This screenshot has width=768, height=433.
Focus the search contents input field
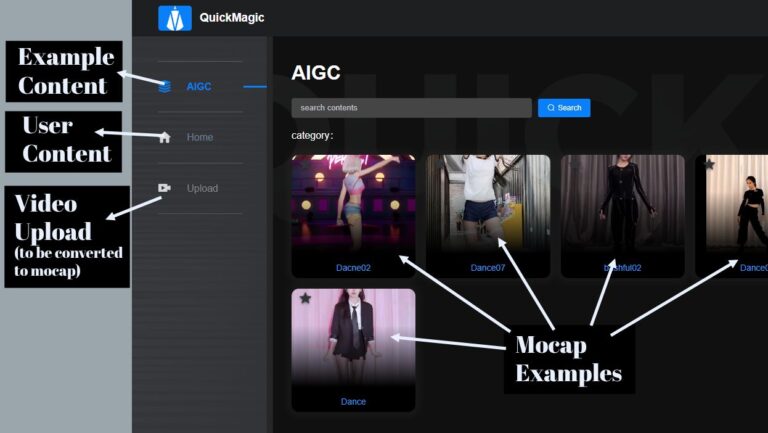(x=411, y=108)
